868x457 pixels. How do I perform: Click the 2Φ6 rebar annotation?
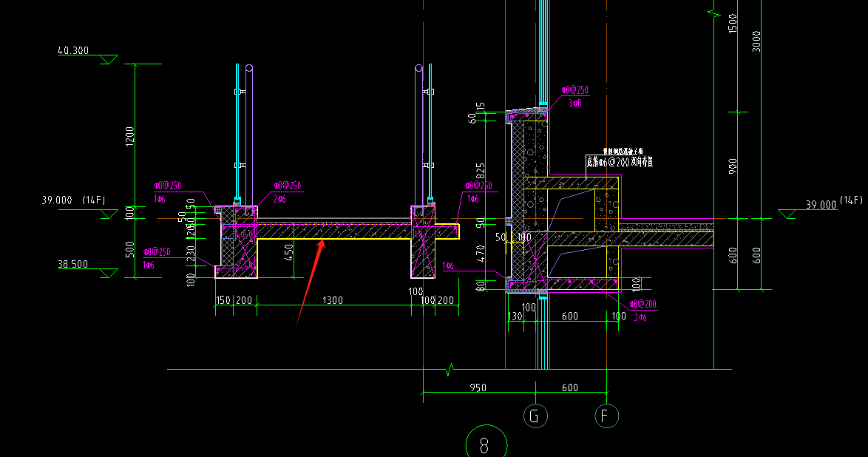coord(279,199)
